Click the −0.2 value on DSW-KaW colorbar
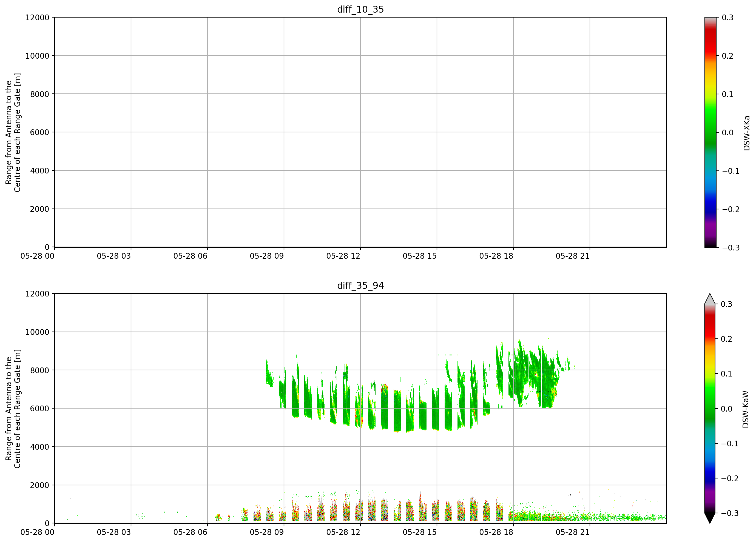The image size is (756, 542). [x=730, y=478]
